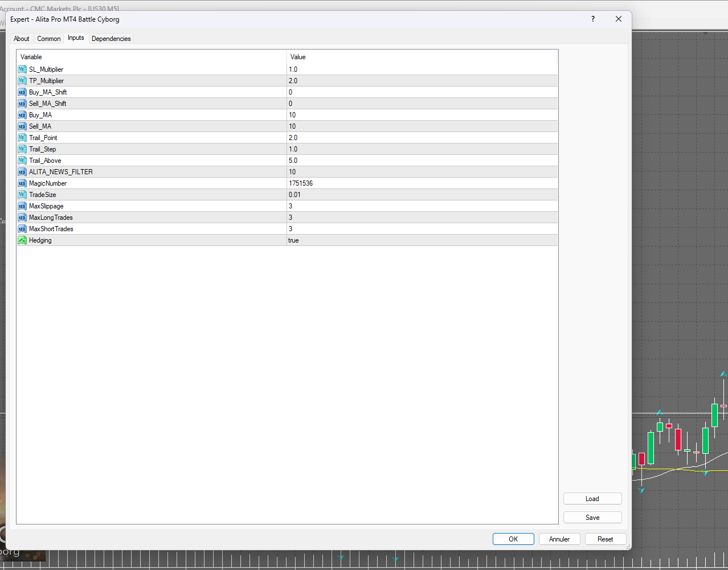The image size is (728, 570).
Task: Click the Trail_Above variable name
Action: click(45, 161)
